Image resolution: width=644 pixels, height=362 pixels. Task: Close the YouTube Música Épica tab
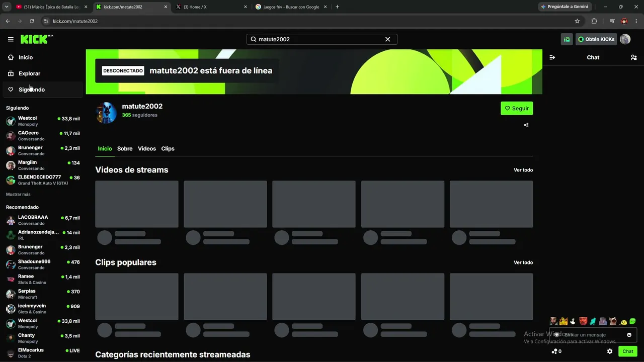pos(86,7)
